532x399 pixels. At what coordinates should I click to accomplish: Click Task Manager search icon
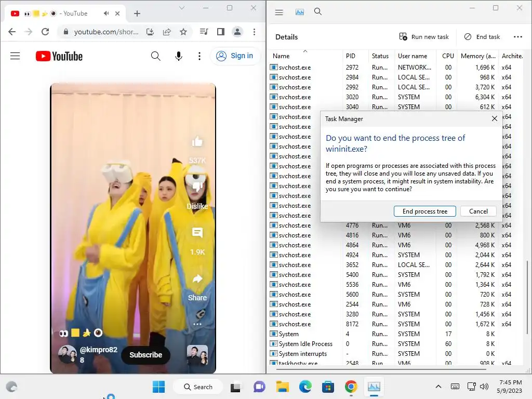[x=318, y=12]
